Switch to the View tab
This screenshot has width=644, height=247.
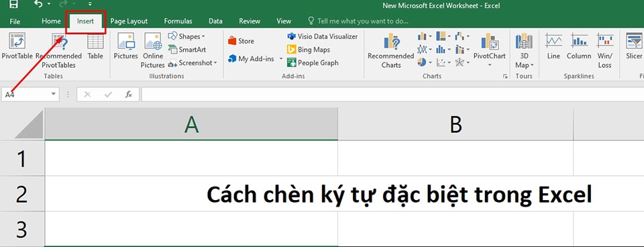click(x=284, y=21)
